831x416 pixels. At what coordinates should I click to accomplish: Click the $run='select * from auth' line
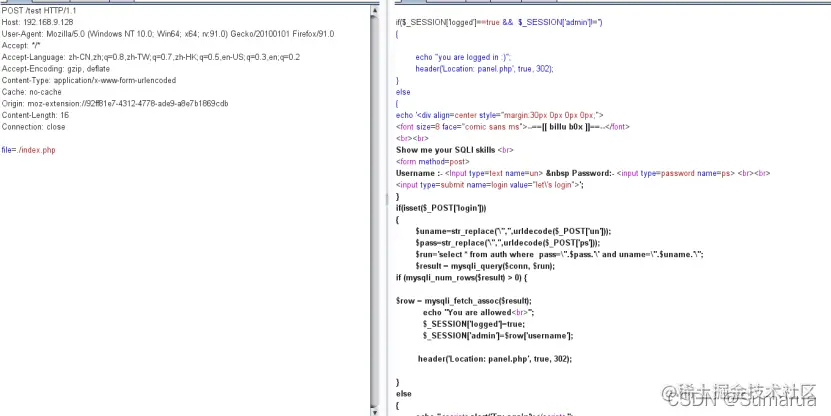(559, 254)
